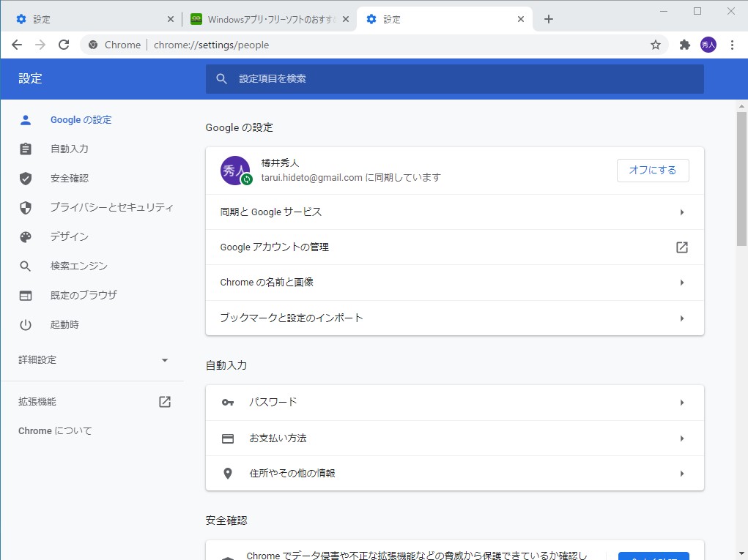748x560 pixels.
Task: Click the お支払い方法 card icon
Action: [x=227, y=438]
